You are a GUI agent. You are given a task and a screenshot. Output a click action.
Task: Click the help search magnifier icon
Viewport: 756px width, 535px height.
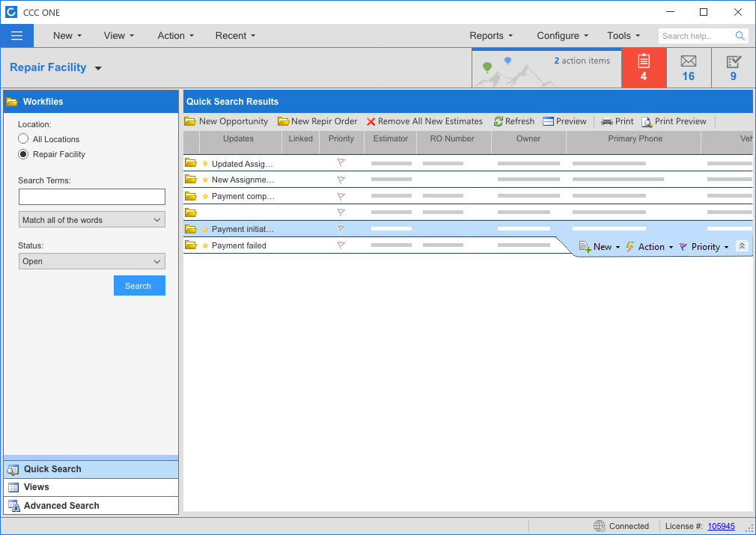point(740,36)
